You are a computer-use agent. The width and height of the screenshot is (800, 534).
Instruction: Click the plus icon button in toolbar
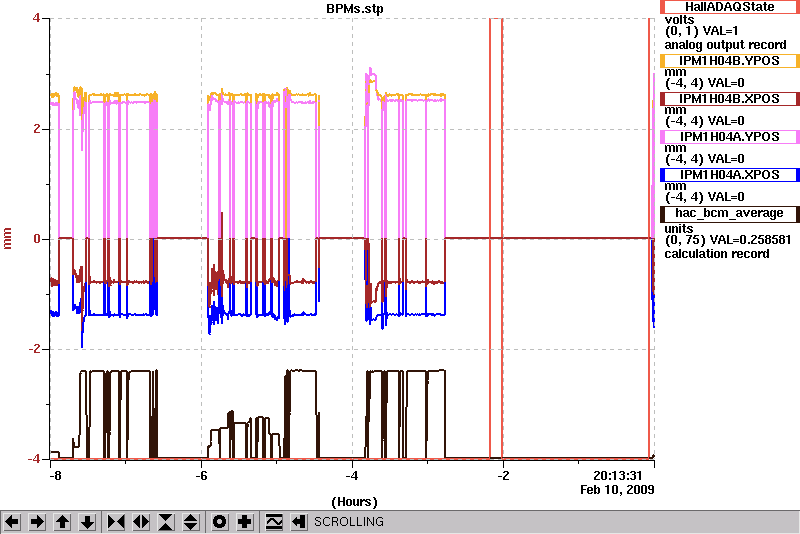tap(245, 522)
